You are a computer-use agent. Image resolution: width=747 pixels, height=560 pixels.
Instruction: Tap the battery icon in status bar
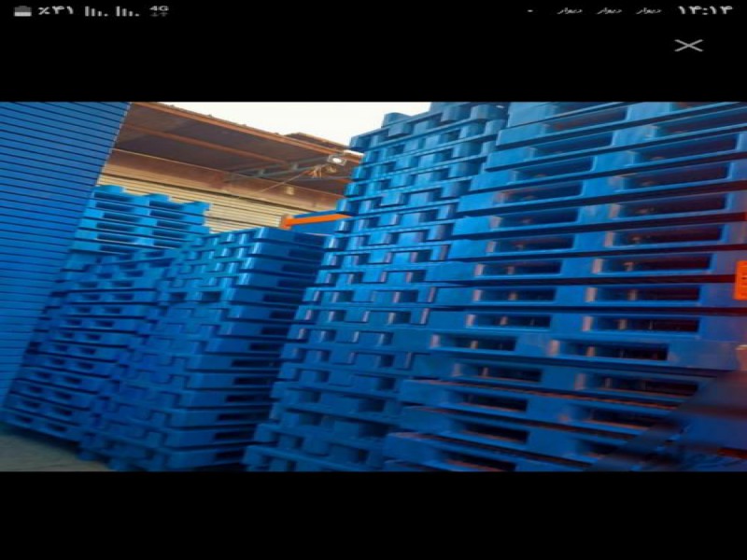click(x=22, y=11)
